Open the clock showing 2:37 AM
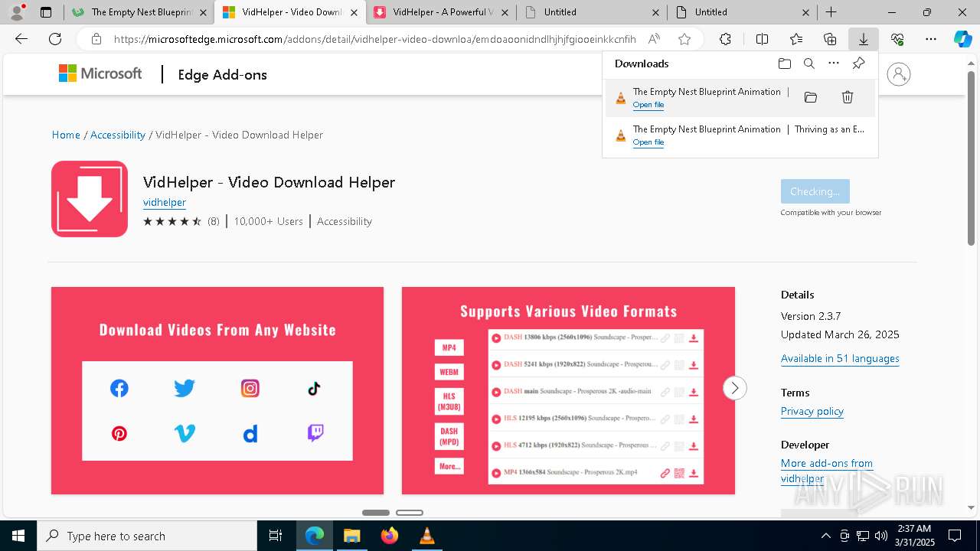980x551 pixels. pyautogui.click(x=913, y=535)
